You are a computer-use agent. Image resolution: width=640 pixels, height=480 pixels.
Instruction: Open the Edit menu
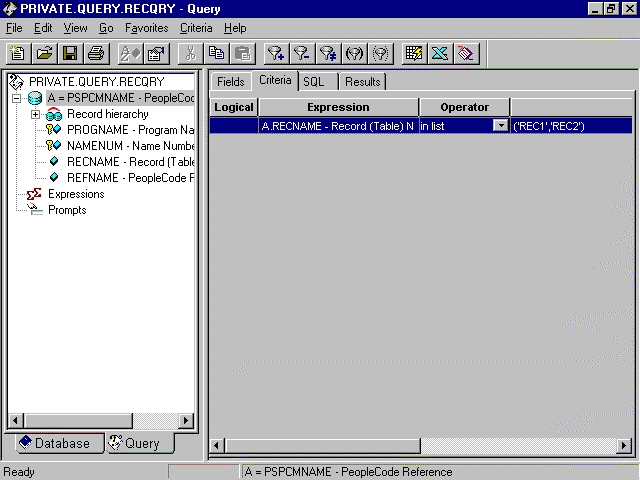click(x=43, y=28)
